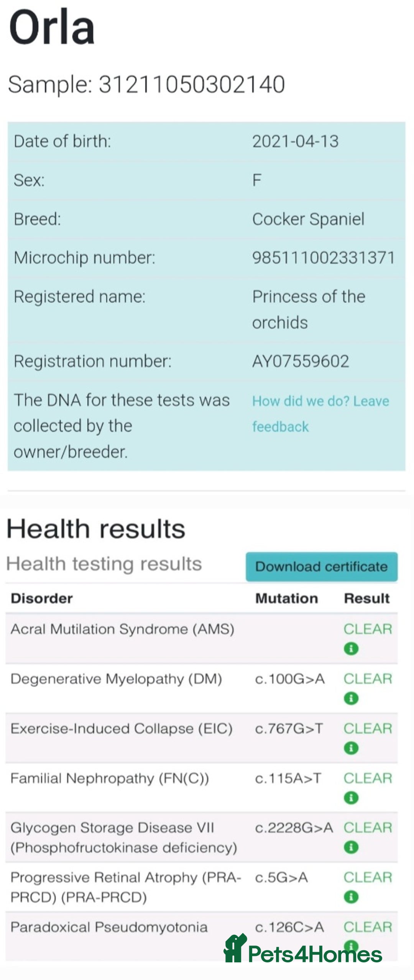The width and height of the screenshot is (414, 980).
Task: Click the registration number AY07559602
Action: (301, 361)
